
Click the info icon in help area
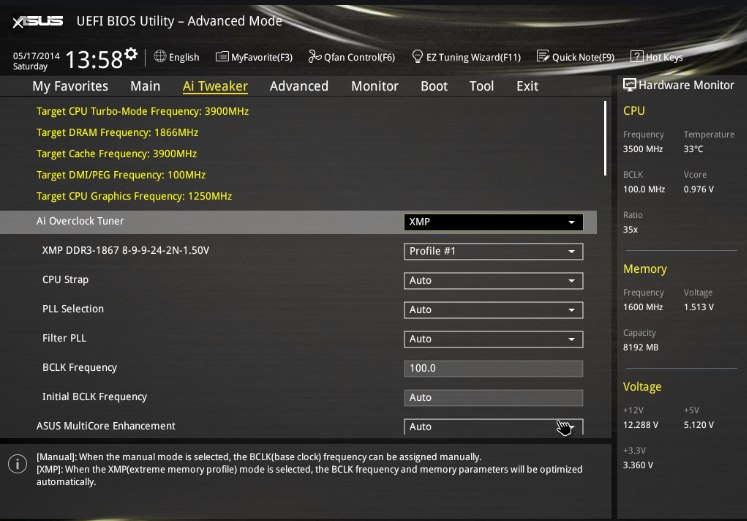tap(18, 463)
